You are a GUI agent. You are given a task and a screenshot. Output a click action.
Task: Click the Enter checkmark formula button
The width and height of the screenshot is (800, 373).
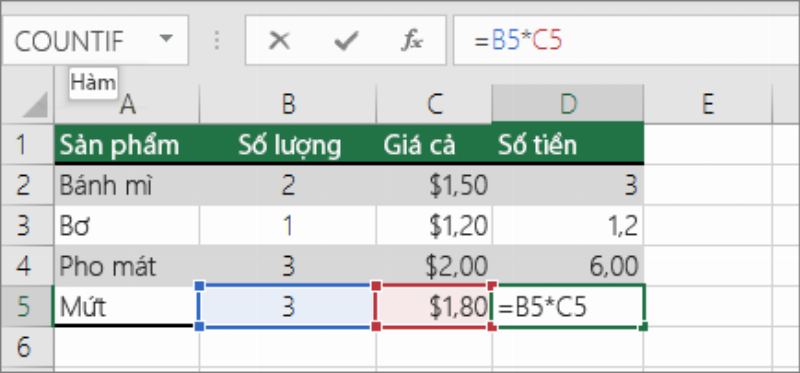pos(346,40)
